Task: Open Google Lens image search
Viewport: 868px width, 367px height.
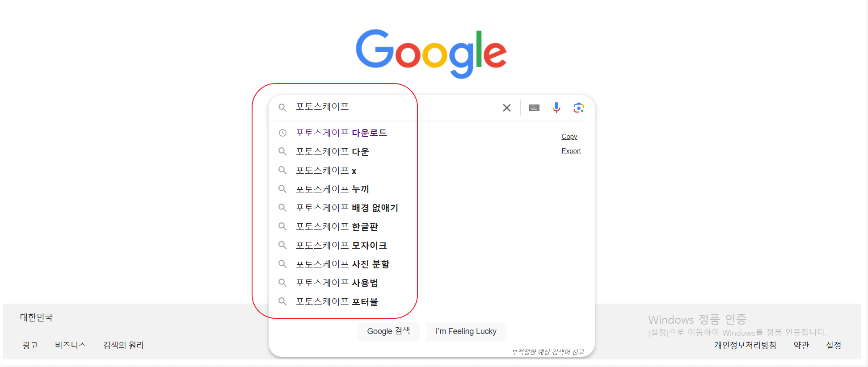Action: (579, 108)
